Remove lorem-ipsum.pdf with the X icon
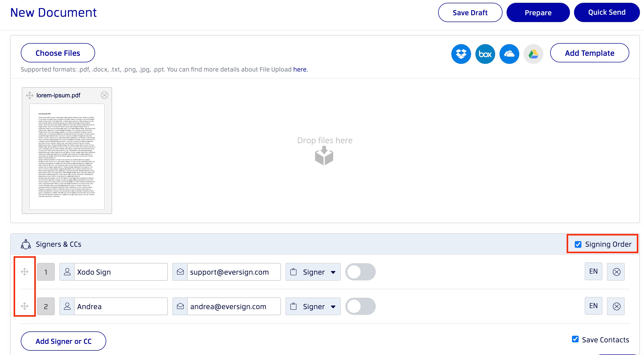The height and width of the screenshot is (355, 644). 104,95
